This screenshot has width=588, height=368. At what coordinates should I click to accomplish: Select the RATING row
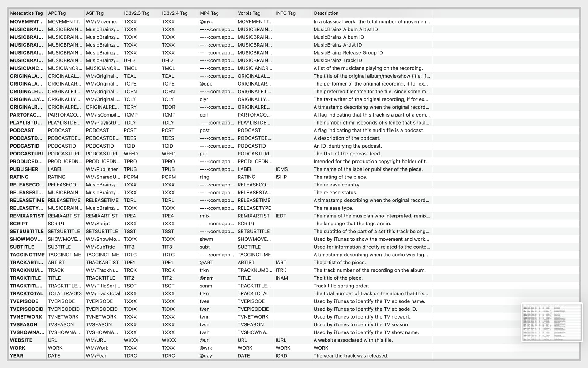pos(19,177)
